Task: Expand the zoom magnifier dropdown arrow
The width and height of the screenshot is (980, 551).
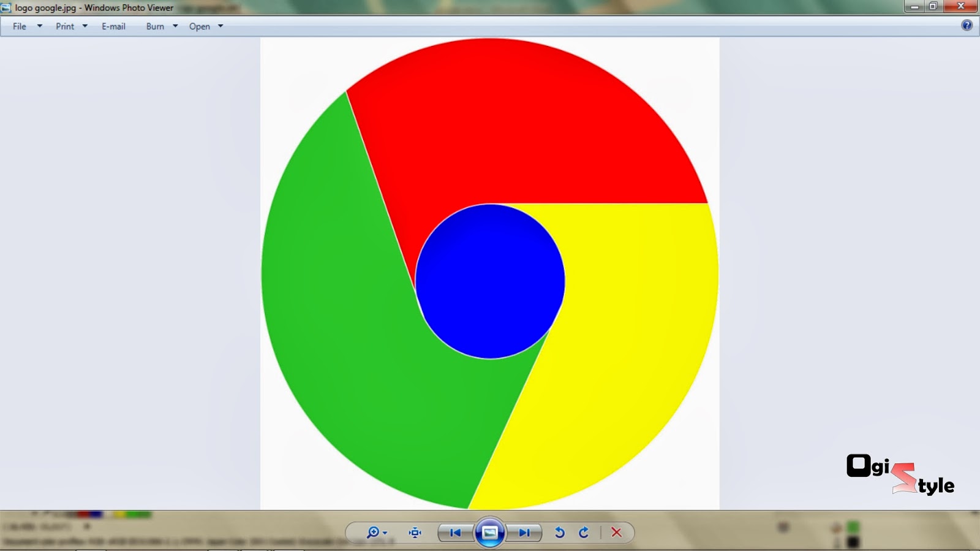Action: [385, 533]
